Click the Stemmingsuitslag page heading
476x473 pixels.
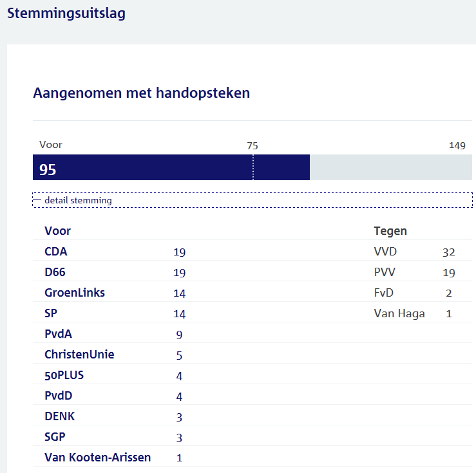coord(66,14)
